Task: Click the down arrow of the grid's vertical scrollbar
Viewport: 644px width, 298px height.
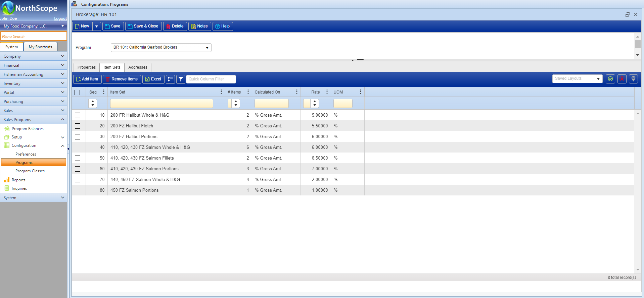Action: [638, 270]
